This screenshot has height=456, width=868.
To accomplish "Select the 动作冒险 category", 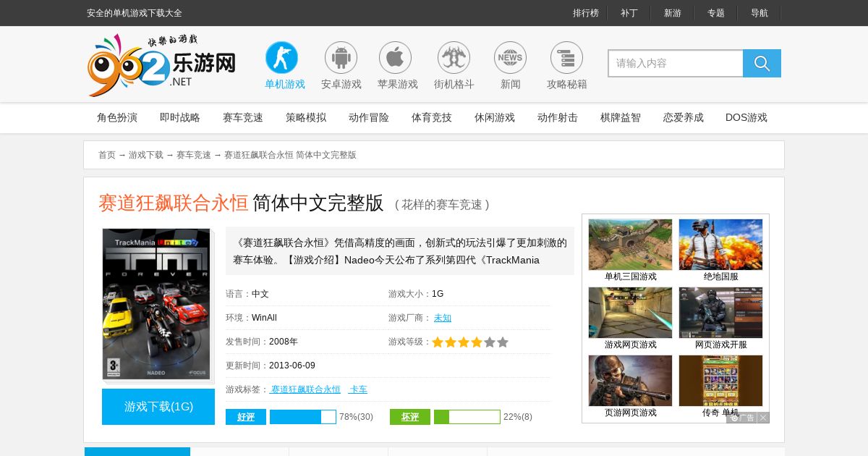I will coord(369,117).
